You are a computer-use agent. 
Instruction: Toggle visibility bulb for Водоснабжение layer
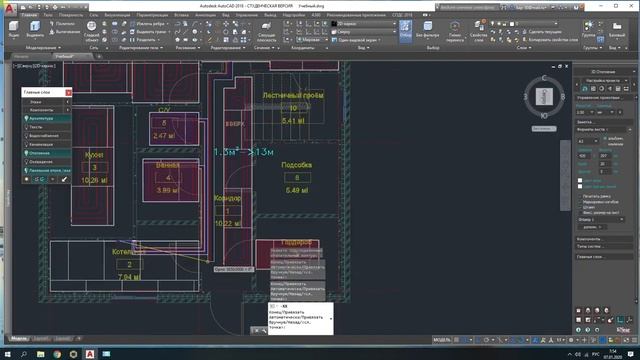[27, 136]
